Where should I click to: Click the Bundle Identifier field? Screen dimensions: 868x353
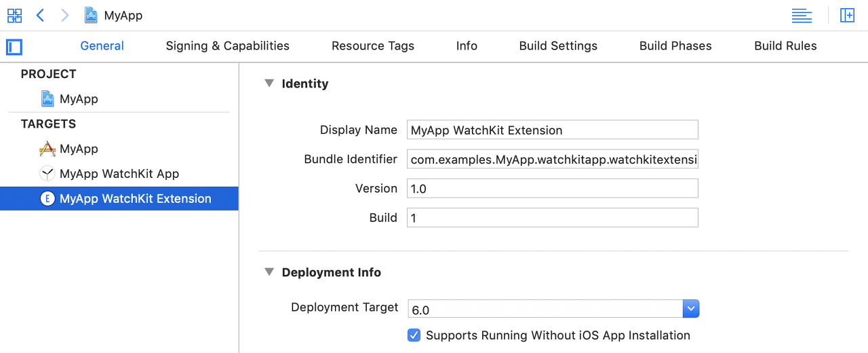553,159
